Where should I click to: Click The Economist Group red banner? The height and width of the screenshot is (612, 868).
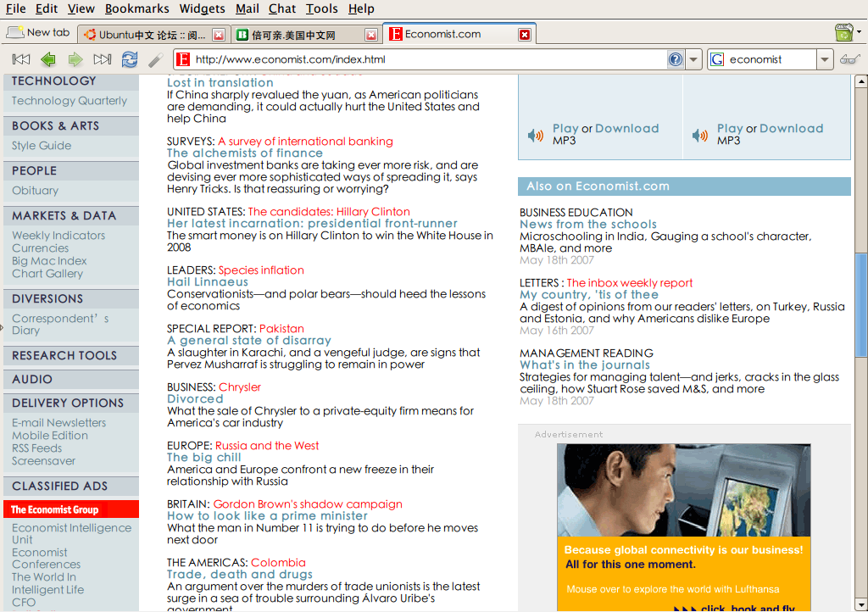(x=71, y=509)
